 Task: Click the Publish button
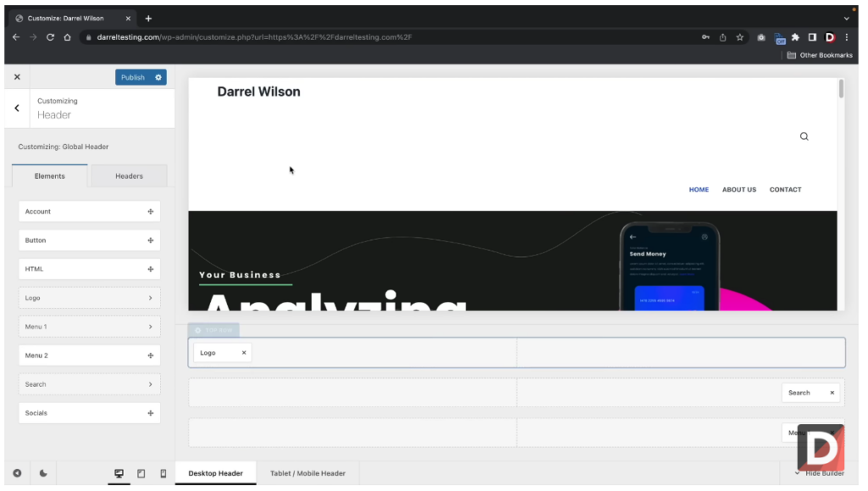134,78
